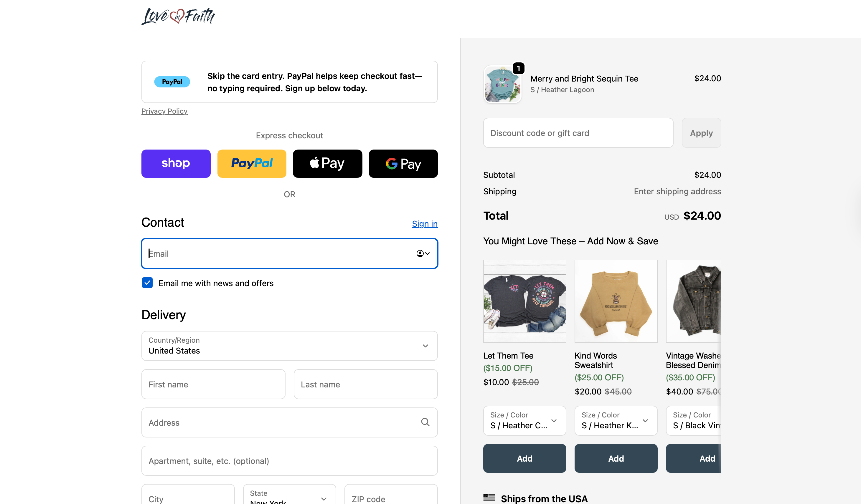Add Let Them Tee to order

tap(524, 458)
